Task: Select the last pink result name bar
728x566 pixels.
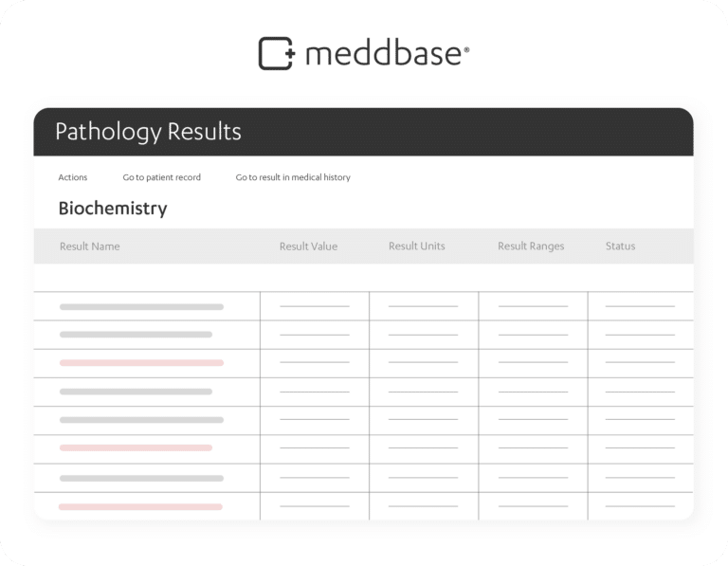Action: point(140,507)
